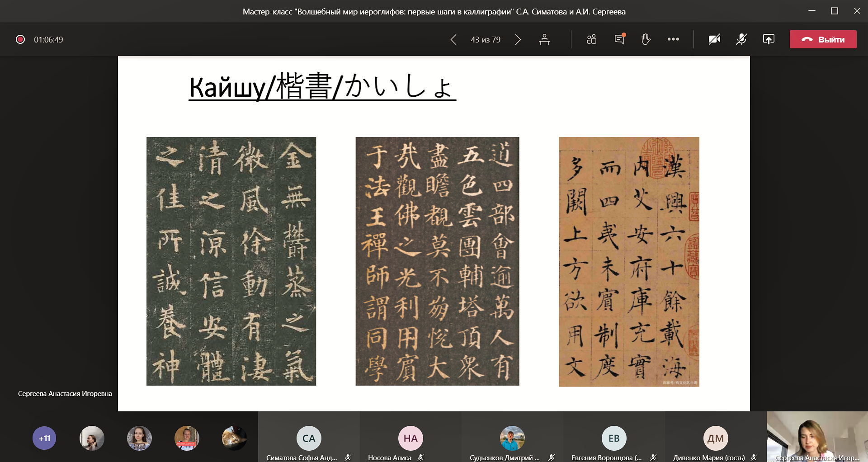Click the presenter's self-view video
The height and width of the screenshot is (462, 868).
[817, 436]
